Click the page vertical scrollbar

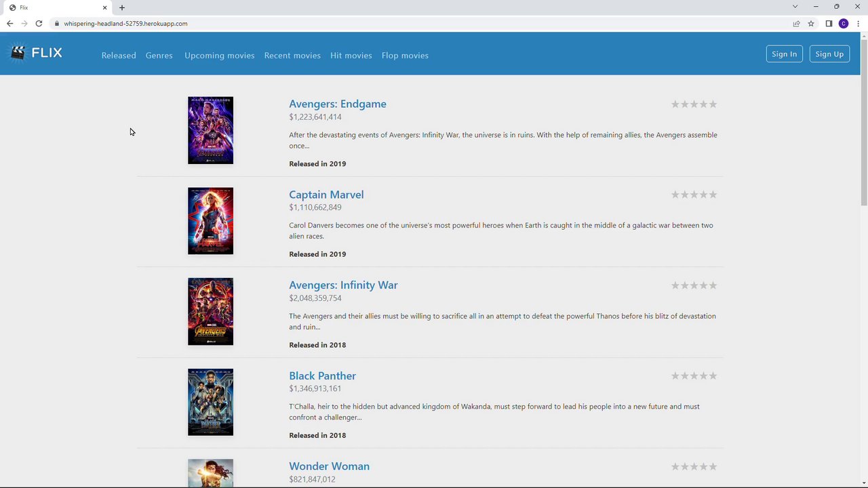(x=864, y=122)
